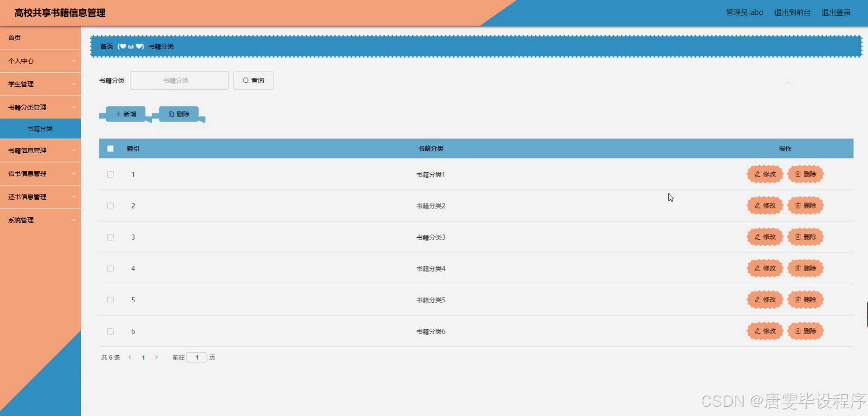868x416 pixels.
Task: Select page number 1 in pagination
Action: click(x=143, y=357)
